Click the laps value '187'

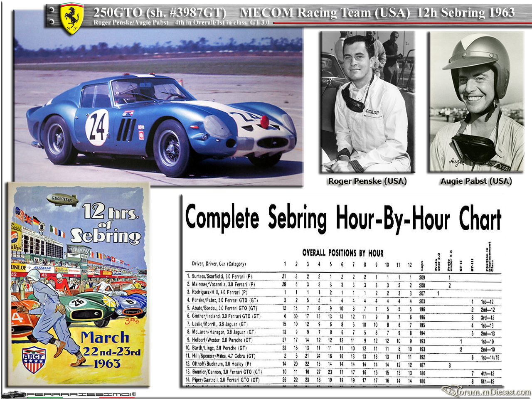tap(422, 365)
